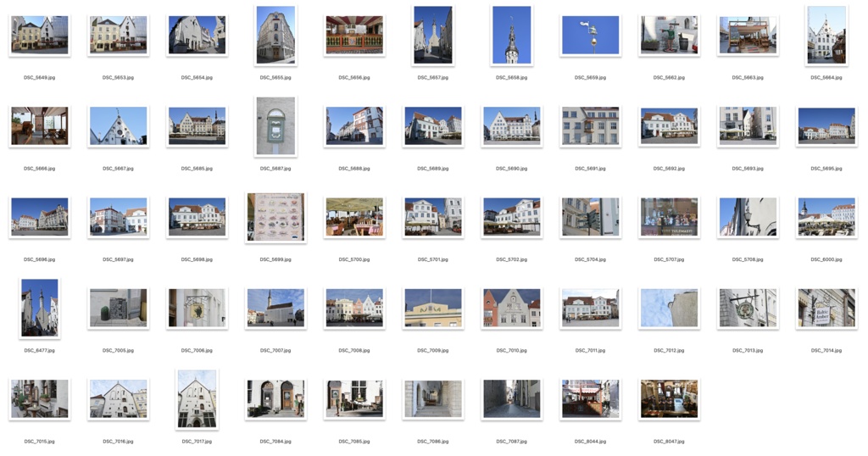Choose the DSC_5659.jpg weather vane thumbnail
868x456 pixels.
pyautogui.click(x=590, y=35)
